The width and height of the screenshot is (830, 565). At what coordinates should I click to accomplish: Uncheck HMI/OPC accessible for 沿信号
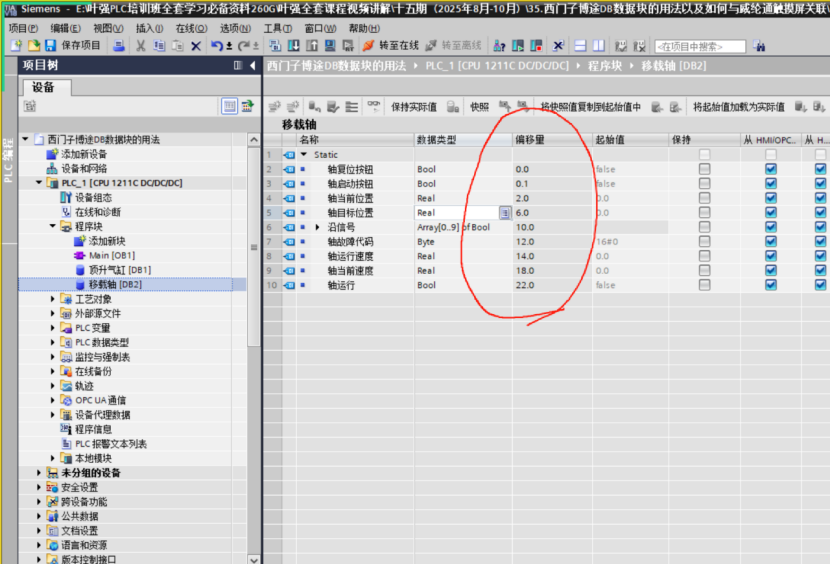[x=771, y=227]
